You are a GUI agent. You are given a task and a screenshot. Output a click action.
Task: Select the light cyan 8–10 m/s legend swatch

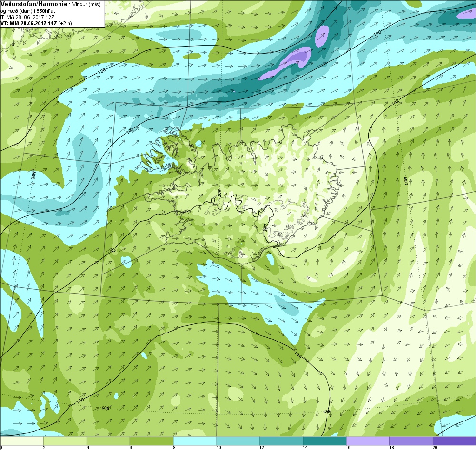[195, 440]
